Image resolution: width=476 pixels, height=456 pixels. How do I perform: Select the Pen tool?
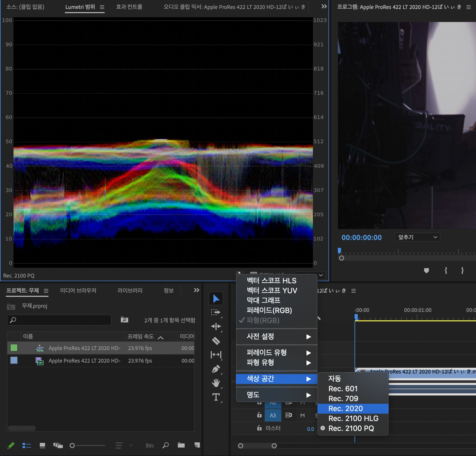216,369
